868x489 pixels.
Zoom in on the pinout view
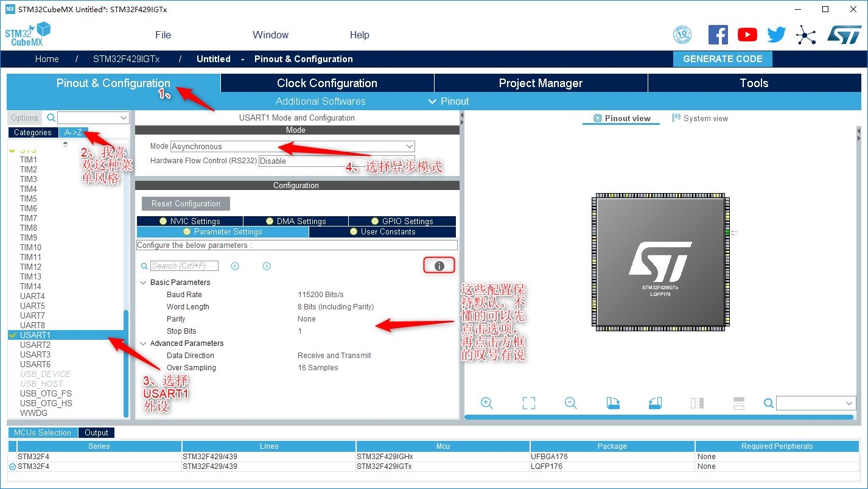tap(486, 403)
